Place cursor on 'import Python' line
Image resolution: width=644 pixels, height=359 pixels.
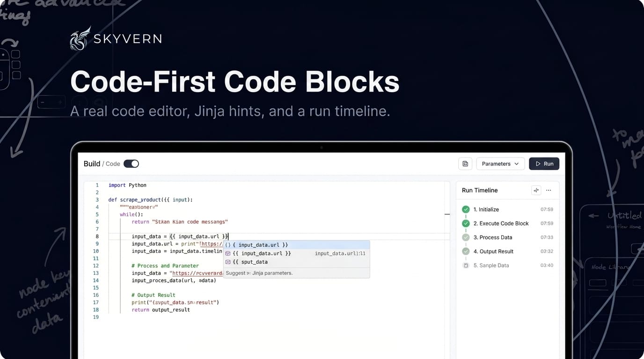tap(127, 185)
